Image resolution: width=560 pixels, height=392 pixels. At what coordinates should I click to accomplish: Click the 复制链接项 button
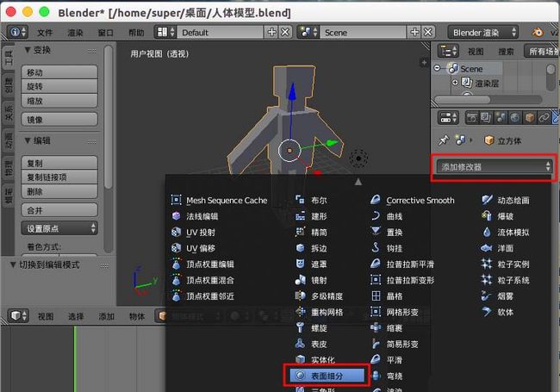click(59, 177)
